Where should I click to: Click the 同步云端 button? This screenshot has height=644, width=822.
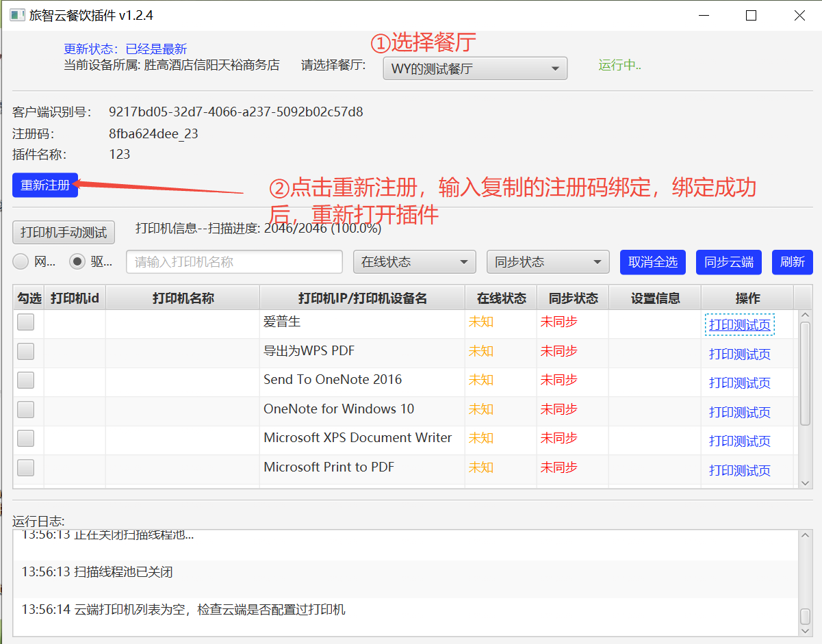coord(729,261)
